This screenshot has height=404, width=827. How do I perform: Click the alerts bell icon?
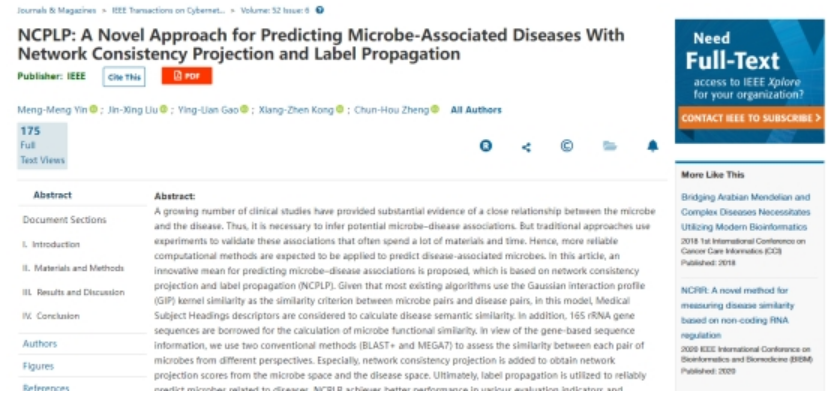coord(653,147)
